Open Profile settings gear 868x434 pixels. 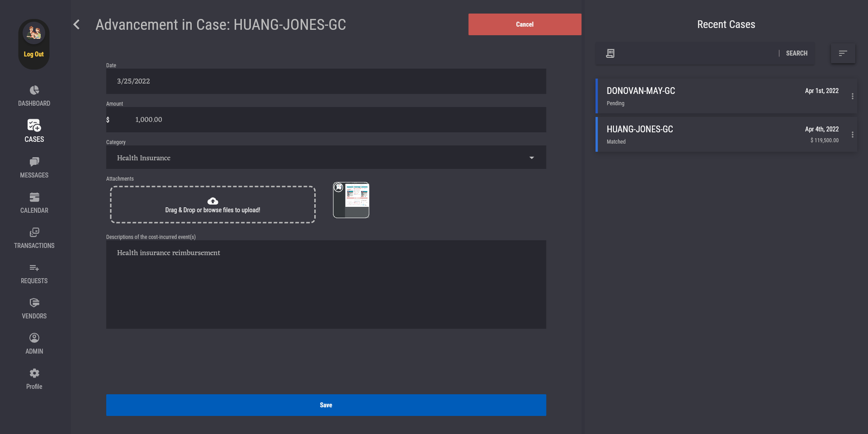(34, 373)
